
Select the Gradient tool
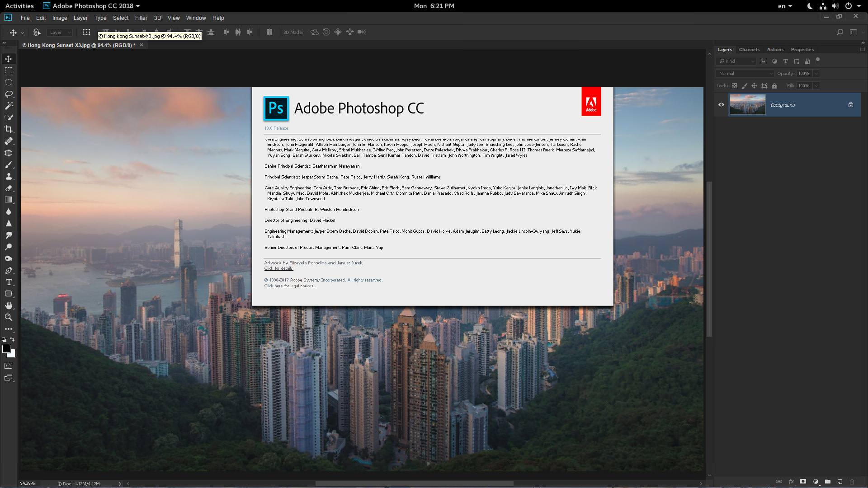(x=9, y=200)
